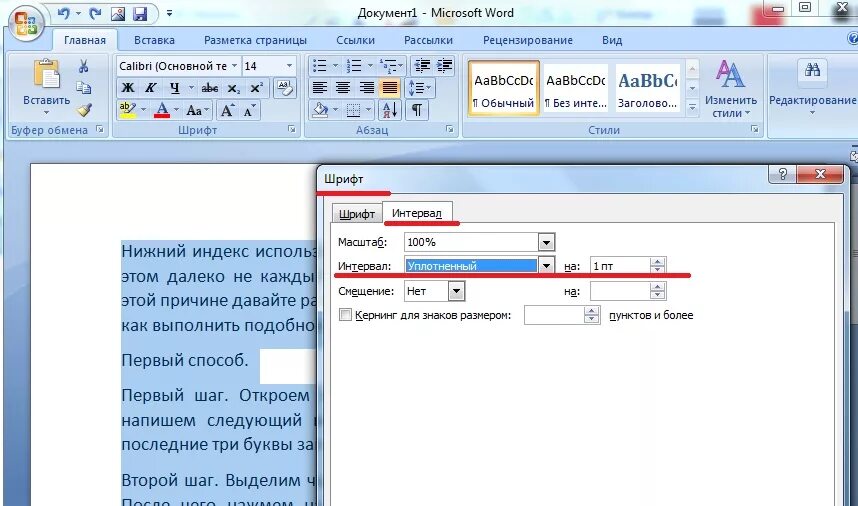858x506 pixels.
Task: Apply italic with the К button
Action: click(150, 88)
